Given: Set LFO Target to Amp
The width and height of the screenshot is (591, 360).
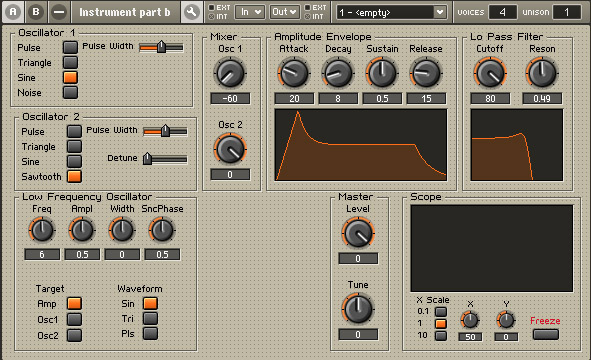Looking at the screenshot, I should 74,303.
